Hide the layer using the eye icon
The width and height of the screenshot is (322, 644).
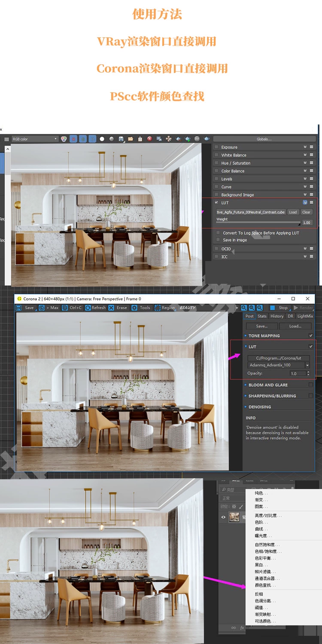point(223,517)
